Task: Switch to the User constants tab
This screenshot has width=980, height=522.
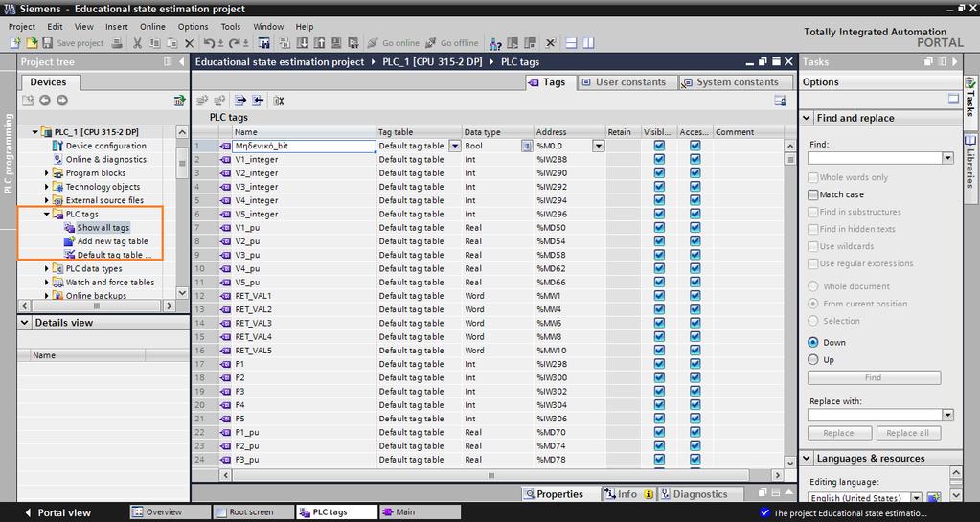Action: tap(627, 82)
